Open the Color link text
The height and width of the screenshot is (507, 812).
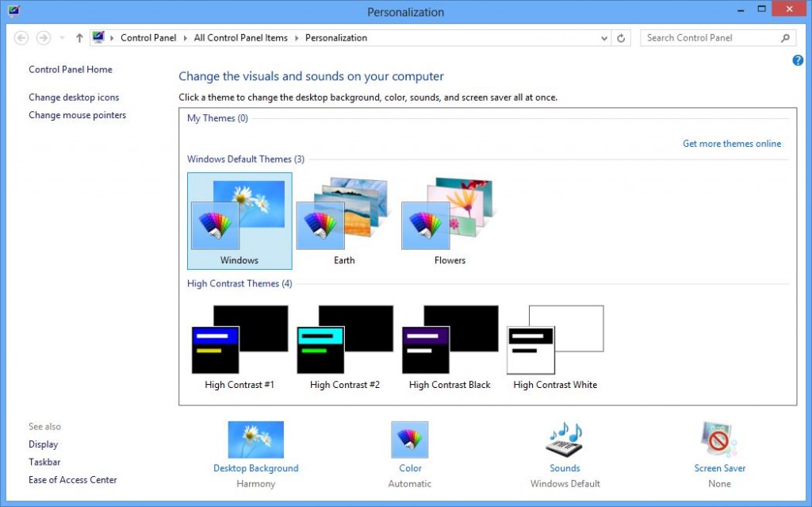[410, 468]
